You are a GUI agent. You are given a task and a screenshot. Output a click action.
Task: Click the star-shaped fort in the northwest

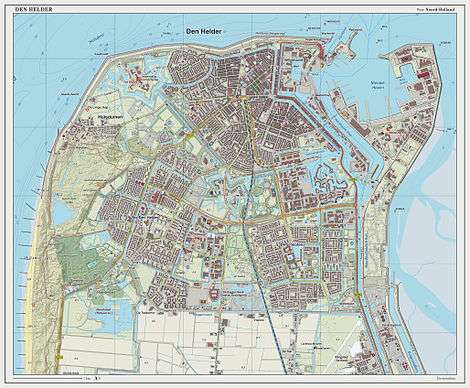[x=138, y=78]
